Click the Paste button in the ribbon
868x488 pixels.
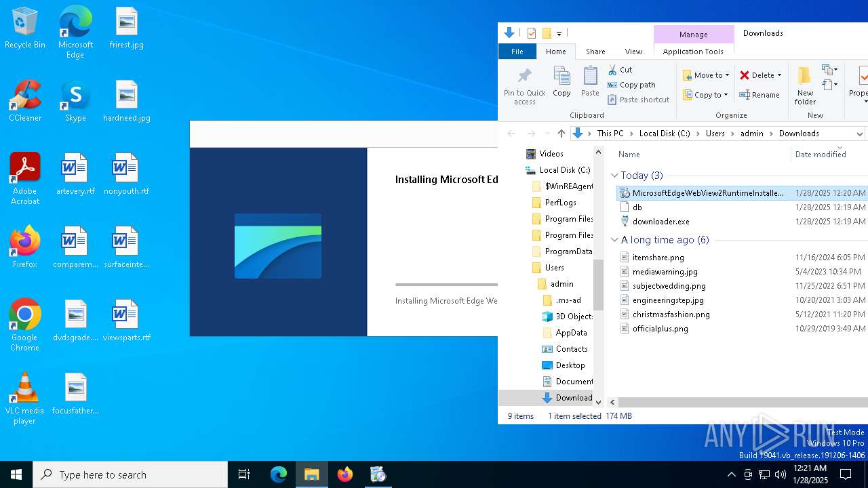pyautogui.click(x=590, y=82)
